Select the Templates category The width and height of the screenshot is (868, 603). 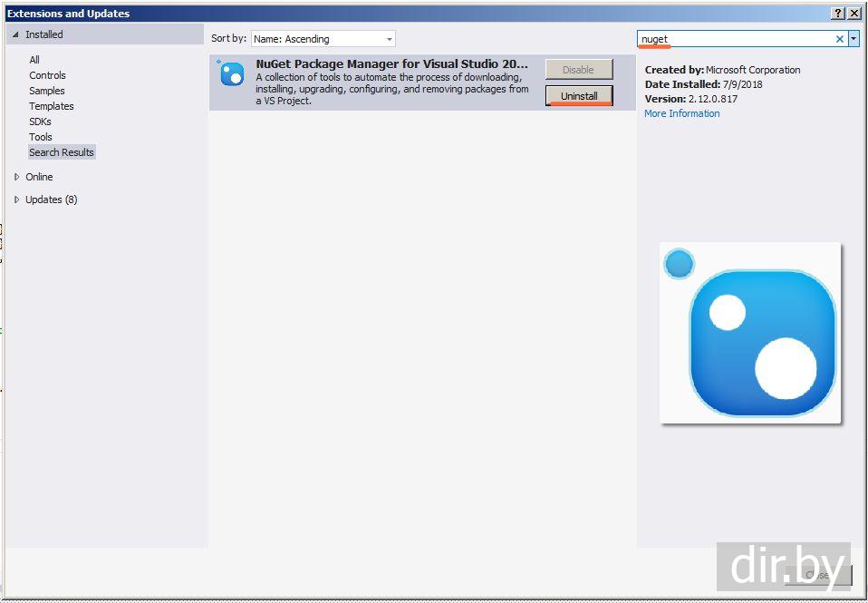(51, 106)
